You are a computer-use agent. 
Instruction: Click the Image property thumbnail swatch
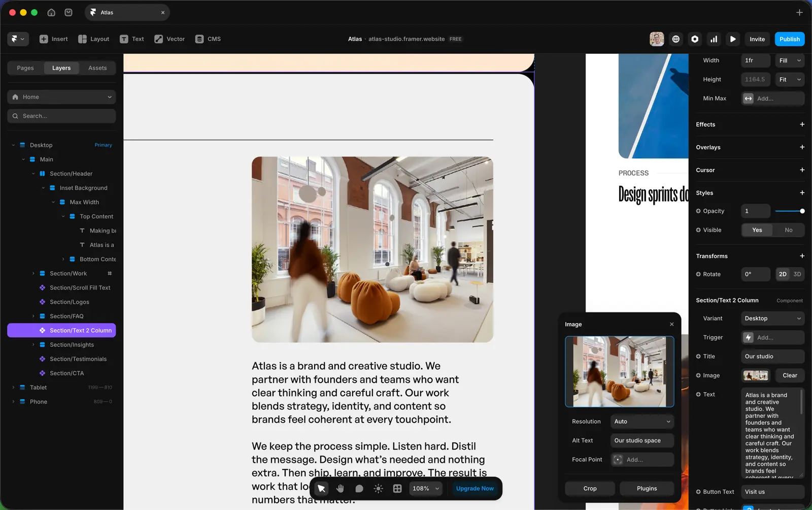pyautogui.click(x=756, y=375)
